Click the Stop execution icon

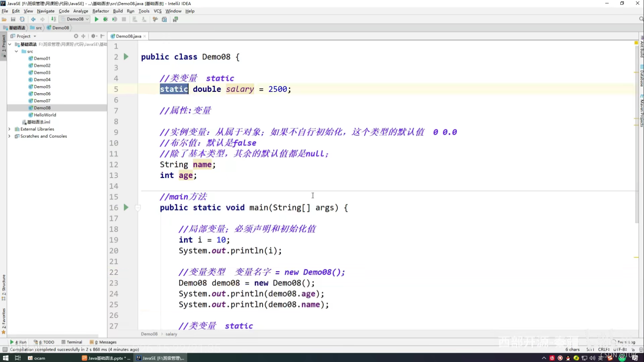click(x=123, y=19)
